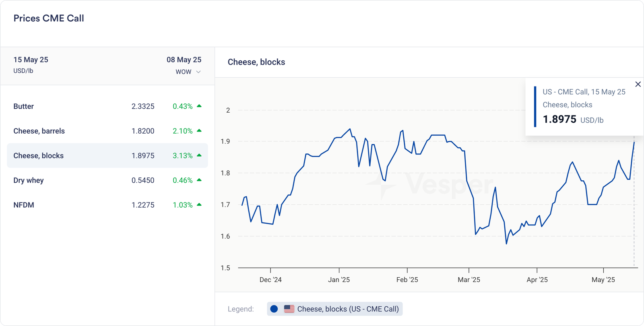
Task: Open the WOW comparison dropdown
Action: pos(184,72)
